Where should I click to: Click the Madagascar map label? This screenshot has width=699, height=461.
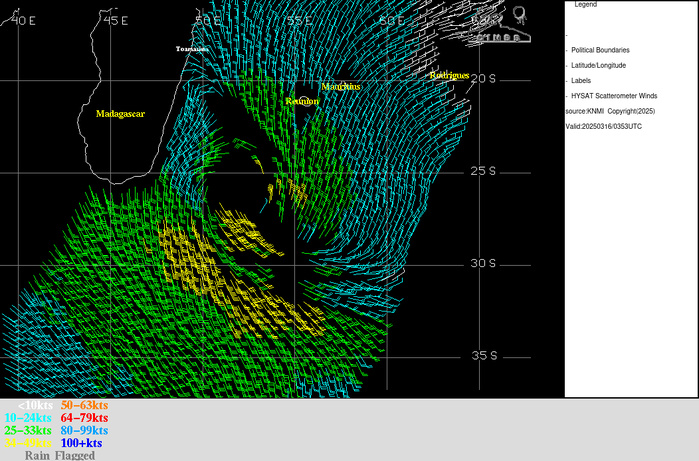tap(120, 114)
